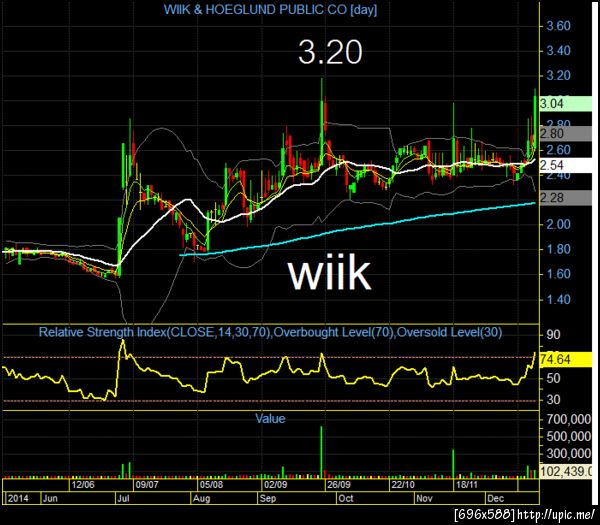This screenshot has width=600, height=525.
Task: Select the Sep month label
Action: [267, 499]
